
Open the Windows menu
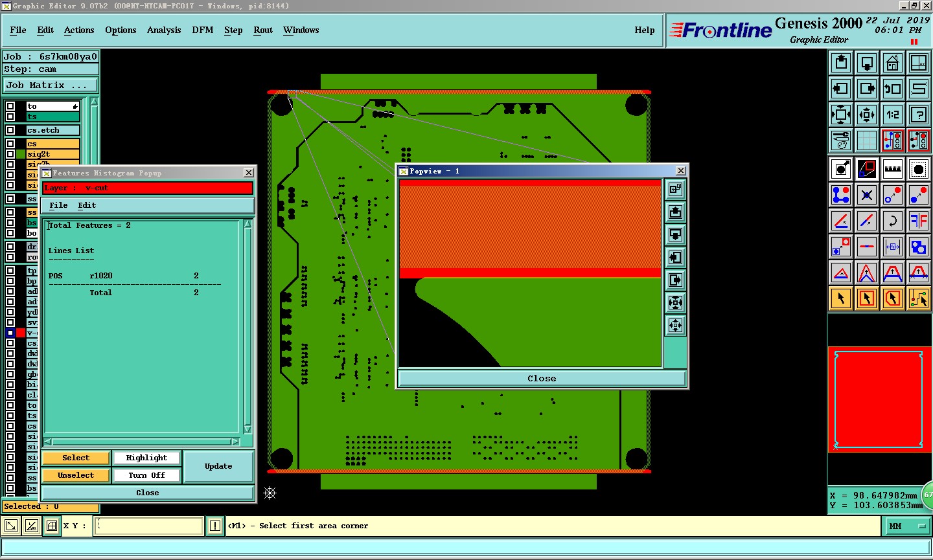pyautogui.click(x=301, y=30)
